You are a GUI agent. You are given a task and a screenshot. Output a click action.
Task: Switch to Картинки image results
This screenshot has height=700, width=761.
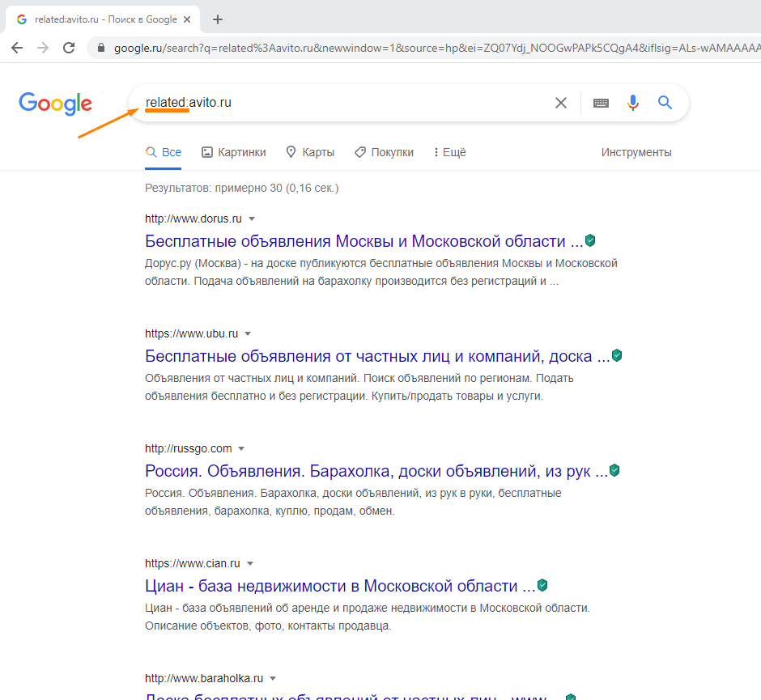(233, 152)
